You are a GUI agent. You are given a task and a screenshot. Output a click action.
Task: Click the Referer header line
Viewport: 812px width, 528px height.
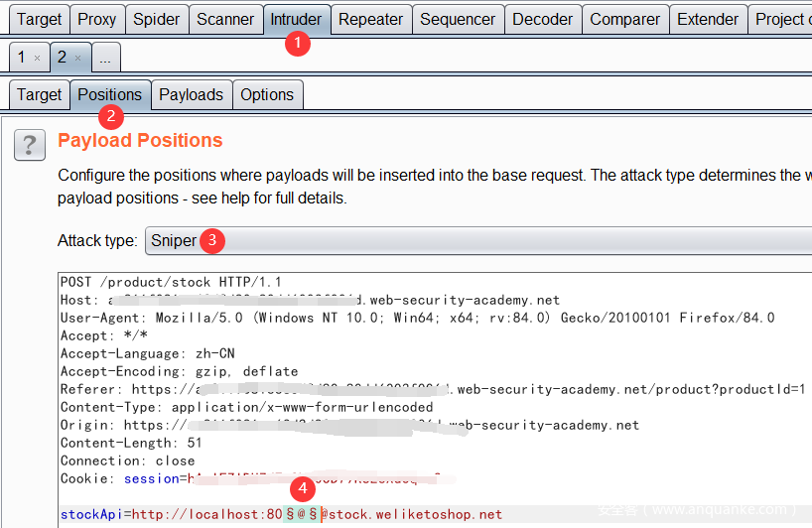click(433, 389)
